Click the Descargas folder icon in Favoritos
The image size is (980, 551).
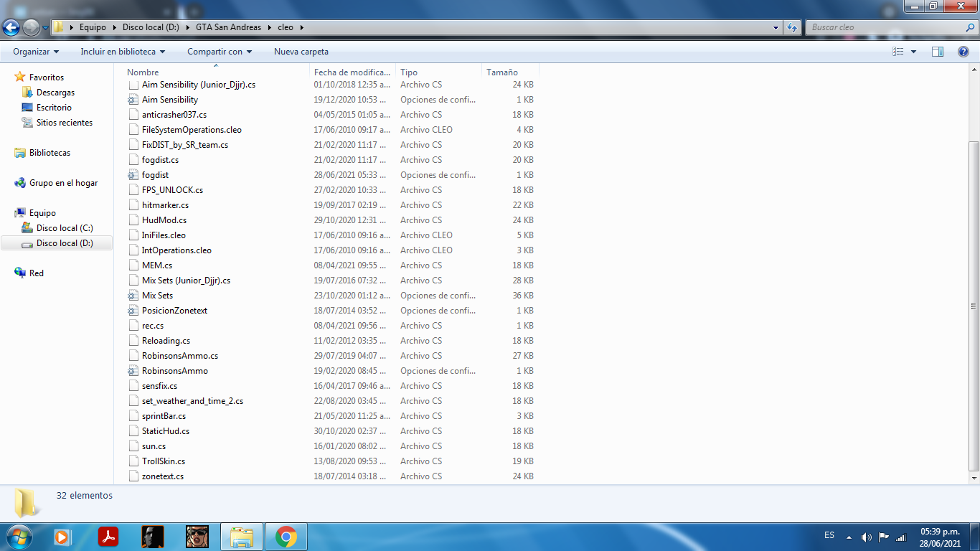coord(27,93)
